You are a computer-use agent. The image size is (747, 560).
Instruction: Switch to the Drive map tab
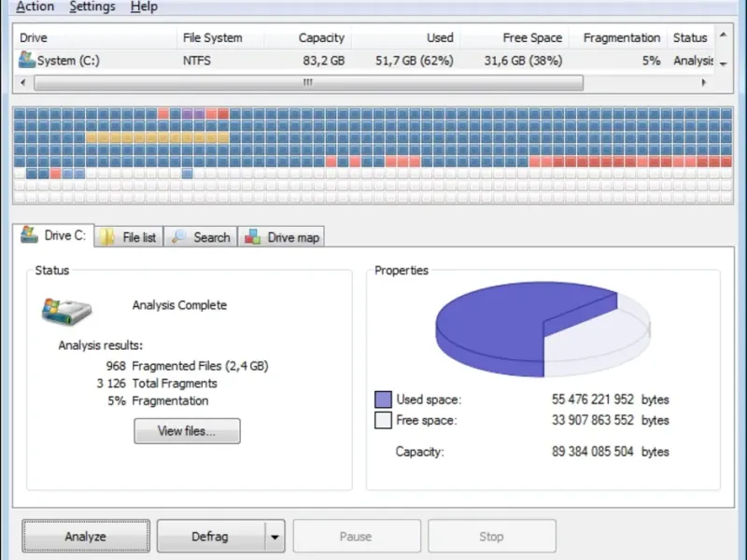click(281, 237)
